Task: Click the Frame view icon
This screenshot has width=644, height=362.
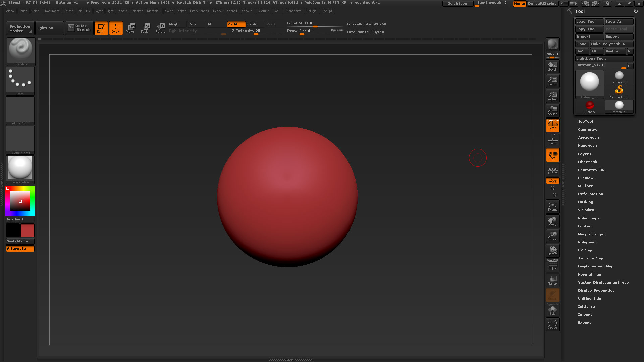Action: click(x=552, y=206)
